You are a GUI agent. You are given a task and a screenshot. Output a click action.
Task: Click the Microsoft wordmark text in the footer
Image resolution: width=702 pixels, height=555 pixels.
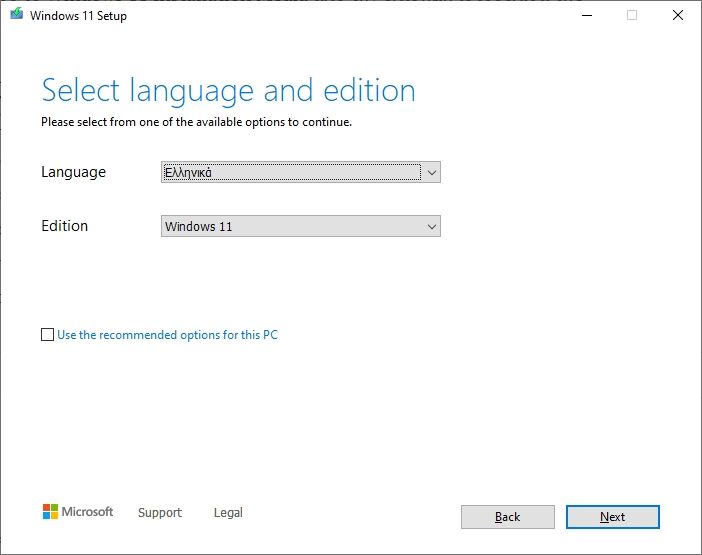[88, 512]
